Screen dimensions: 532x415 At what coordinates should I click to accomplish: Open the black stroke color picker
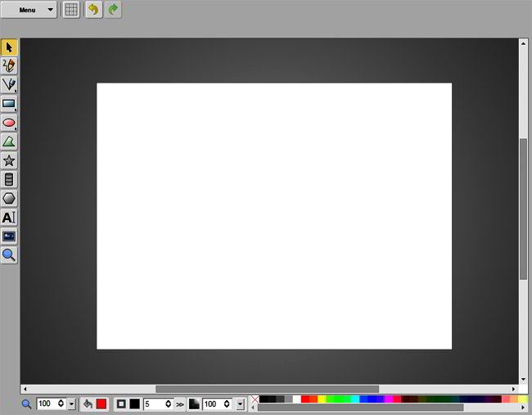tap(135, 404)
